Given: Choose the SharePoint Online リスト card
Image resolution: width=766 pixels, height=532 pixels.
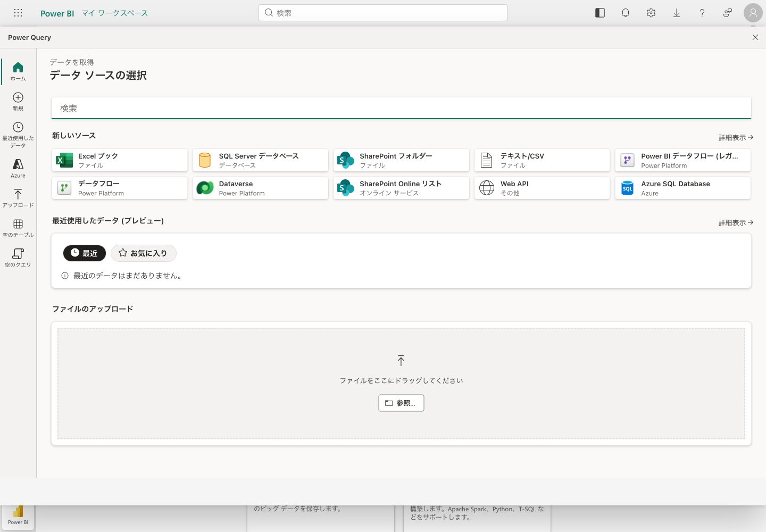Looking at the screenshot, I should pos(401,188).
